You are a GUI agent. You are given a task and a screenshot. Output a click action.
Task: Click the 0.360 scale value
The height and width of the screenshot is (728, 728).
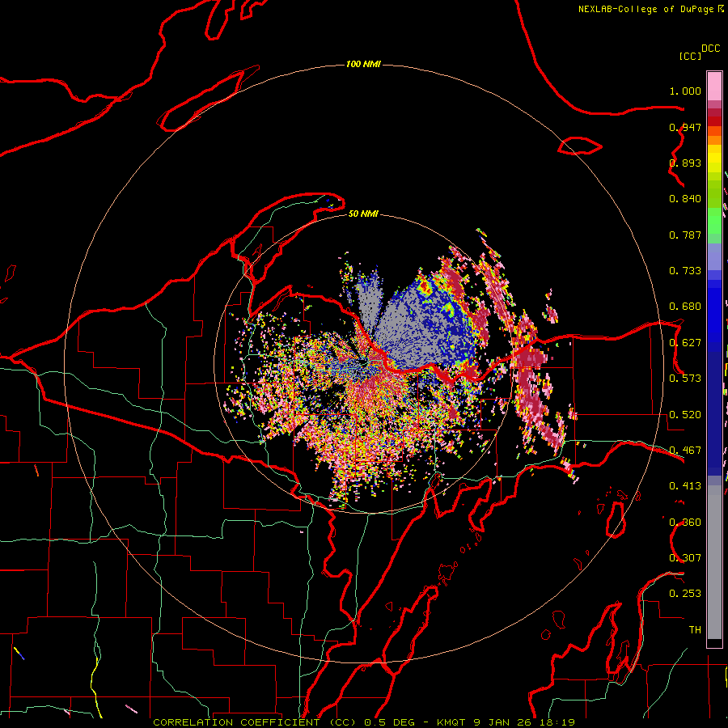pos(685,523)
